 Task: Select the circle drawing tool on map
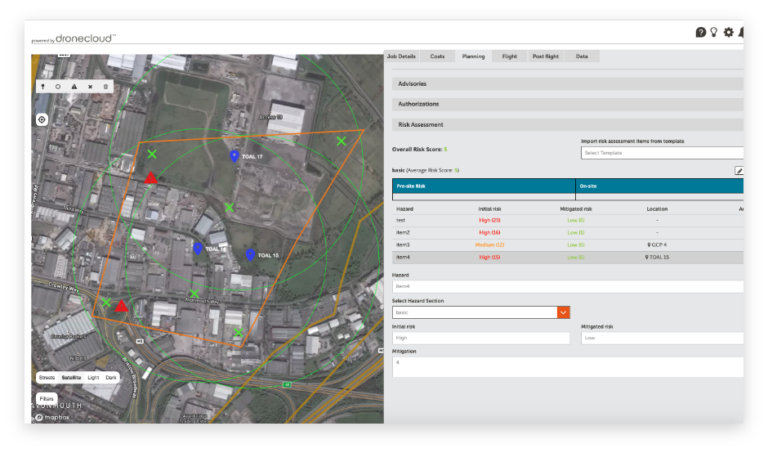(58, 87)
